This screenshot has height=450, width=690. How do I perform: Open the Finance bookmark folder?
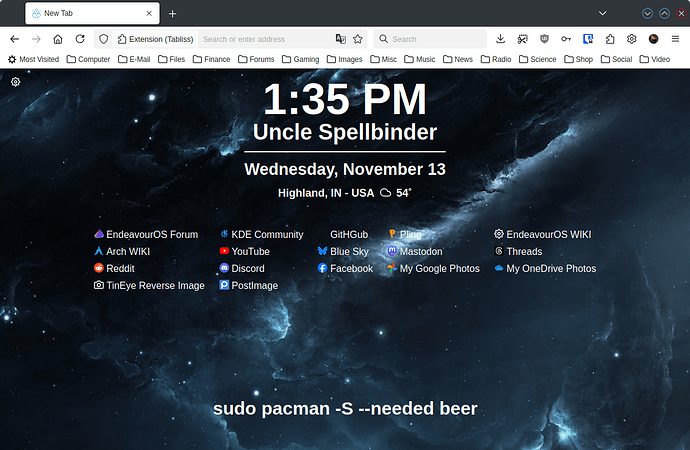click(x=211, y=59)
